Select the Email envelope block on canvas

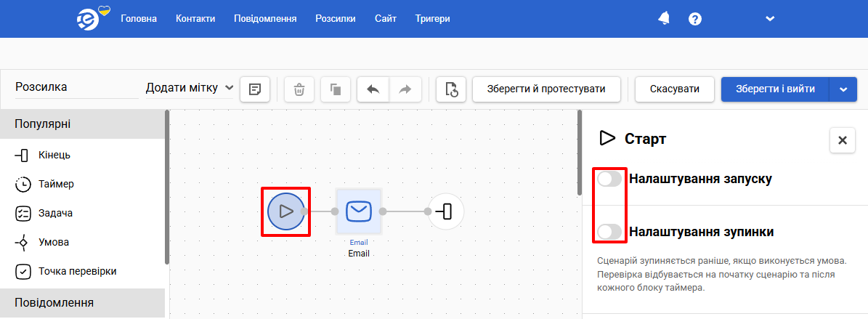(359, 211)
